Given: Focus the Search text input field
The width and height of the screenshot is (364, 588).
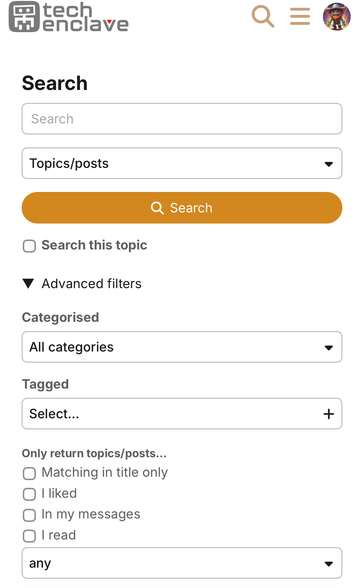Looking at the screenshot, I should point(182,119).
